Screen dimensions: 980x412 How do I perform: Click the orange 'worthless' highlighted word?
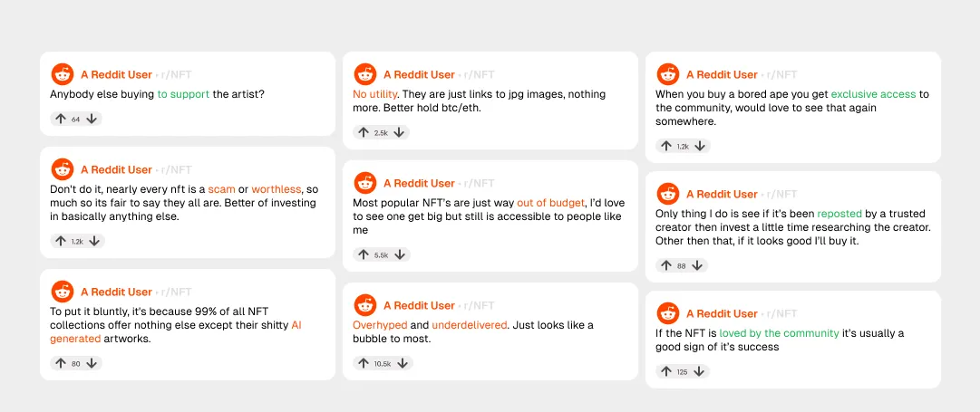[x=277, y=190]
